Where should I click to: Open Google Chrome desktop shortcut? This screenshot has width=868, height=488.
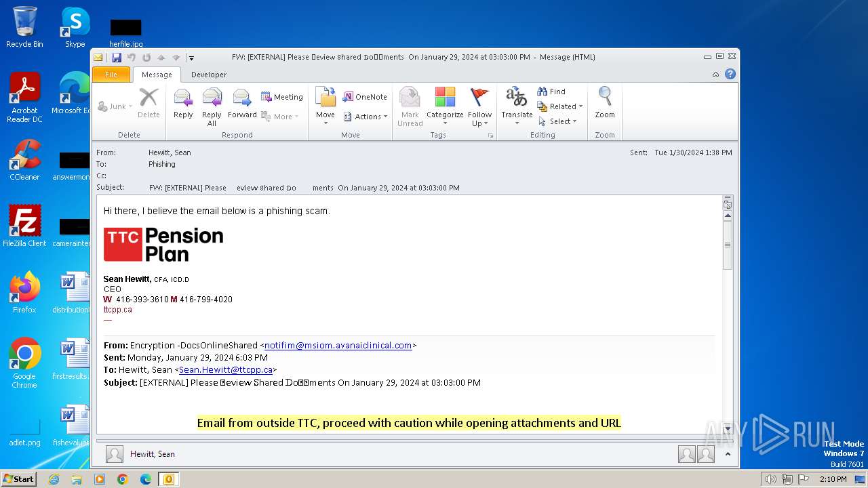[24, 363]
